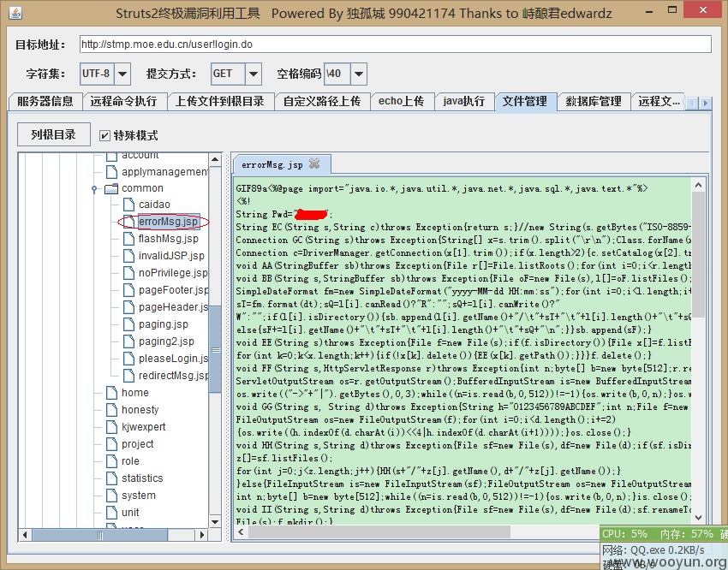This screenshot has height=570, width=728.
Task: Click the paging.jsp file icon
Action: (x=129, y=324)
